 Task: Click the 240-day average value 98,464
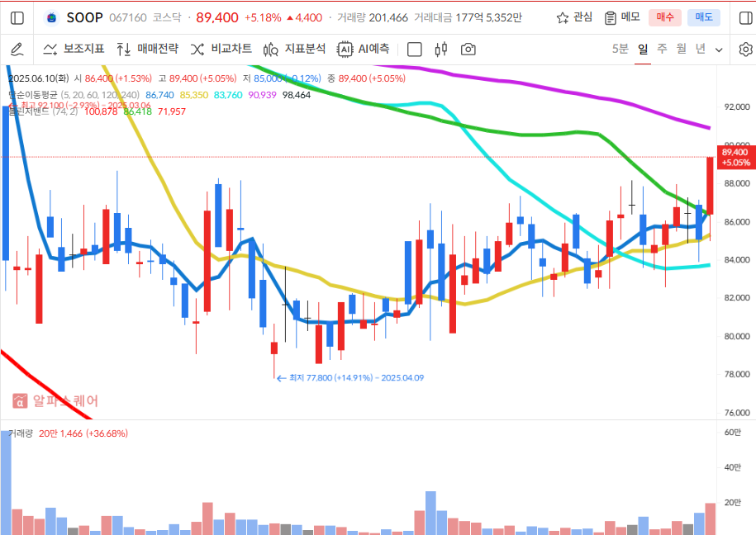coord(297,95)
